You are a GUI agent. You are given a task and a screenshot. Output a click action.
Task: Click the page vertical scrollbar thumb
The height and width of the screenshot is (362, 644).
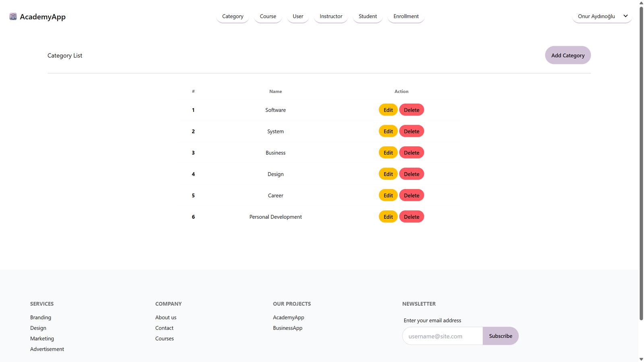(x=641, y=163)
